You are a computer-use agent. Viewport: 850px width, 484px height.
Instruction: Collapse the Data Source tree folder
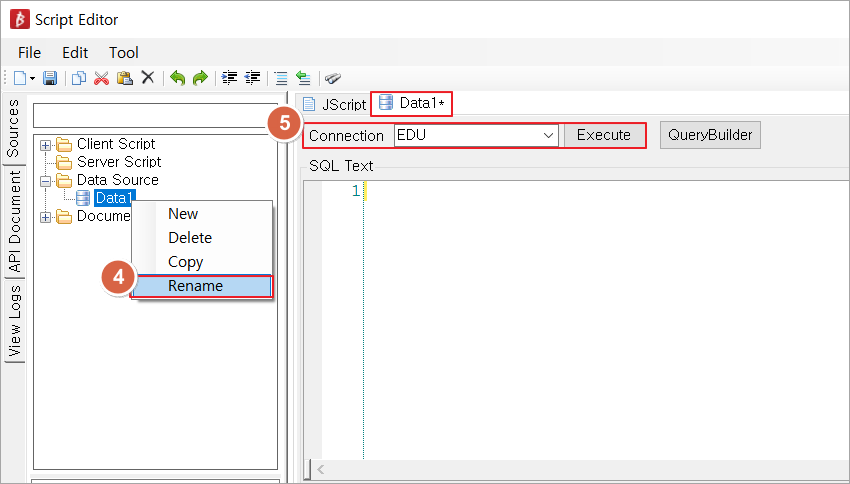[45, 181]
